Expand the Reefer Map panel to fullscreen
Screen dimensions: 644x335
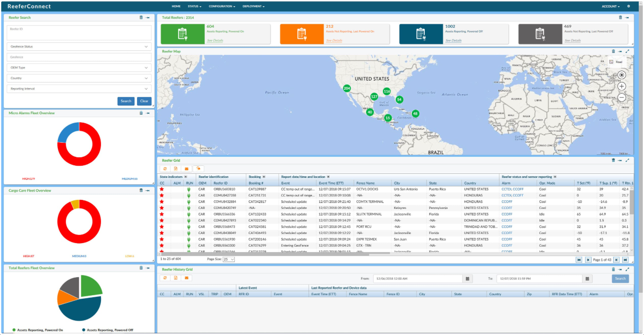627,51
